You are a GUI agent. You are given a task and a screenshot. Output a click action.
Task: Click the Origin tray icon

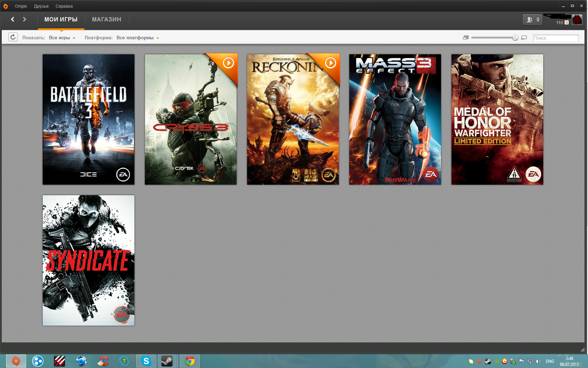pyautogui.click(x=479, y=361)
